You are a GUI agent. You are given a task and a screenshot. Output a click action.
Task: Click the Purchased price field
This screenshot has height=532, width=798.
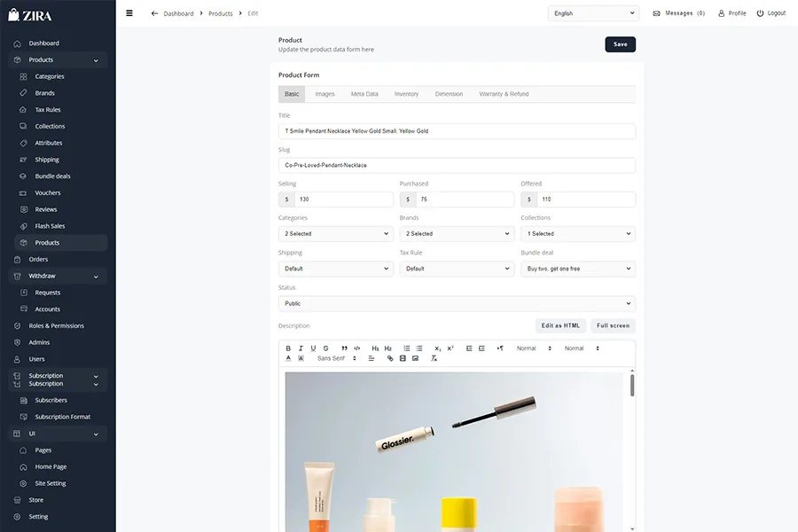(465, 199)
